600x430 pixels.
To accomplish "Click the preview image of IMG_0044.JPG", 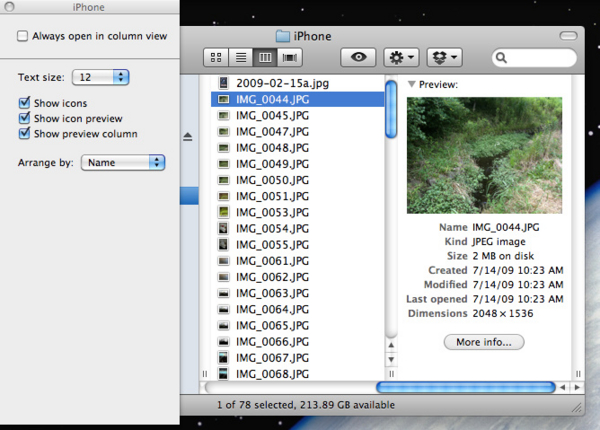I will coord(484,155).
